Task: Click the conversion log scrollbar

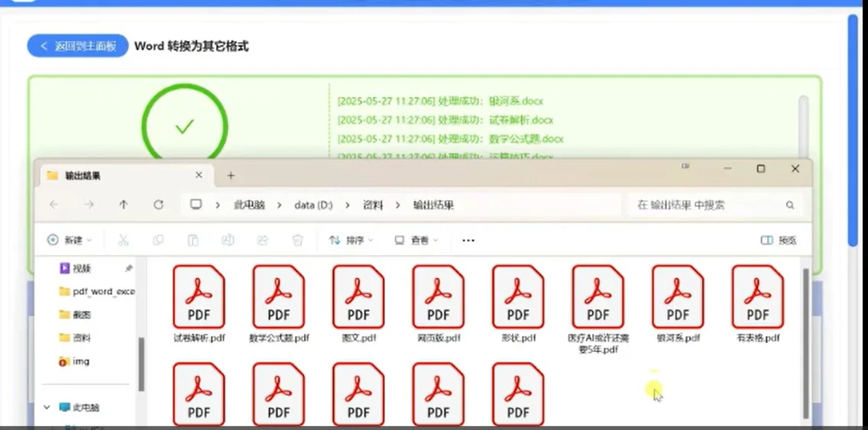Action: (x=803, y=128)
